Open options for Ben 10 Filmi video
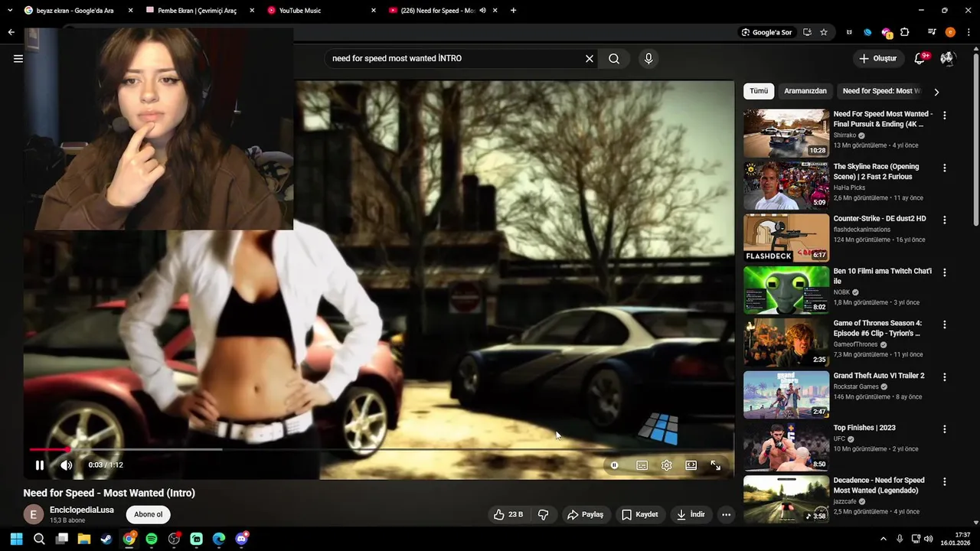Image resolution: width=980 pixels, height=551 pixels. (944, 272)
